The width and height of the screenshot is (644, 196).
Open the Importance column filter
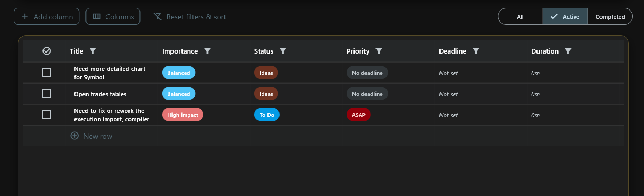tap(207, 51)
